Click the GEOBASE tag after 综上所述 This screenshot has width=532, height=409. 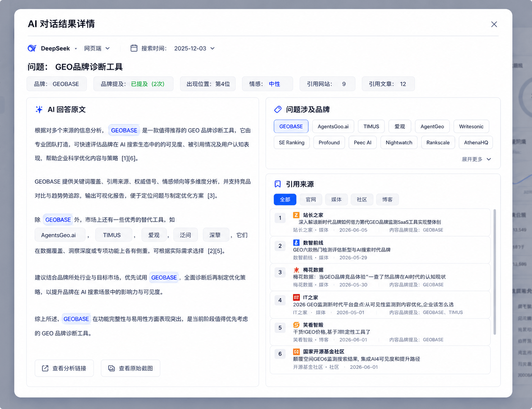click(x=76, y=319)
